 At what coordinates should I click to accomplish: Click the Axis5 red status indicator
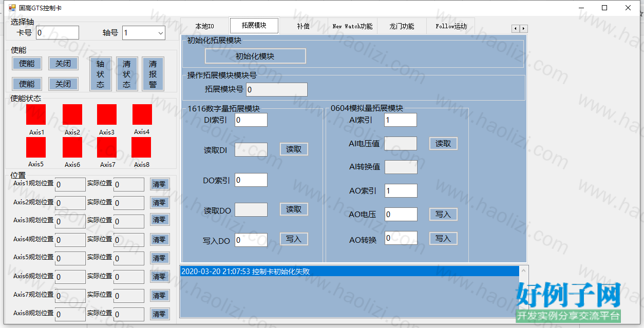coord(36,147)
